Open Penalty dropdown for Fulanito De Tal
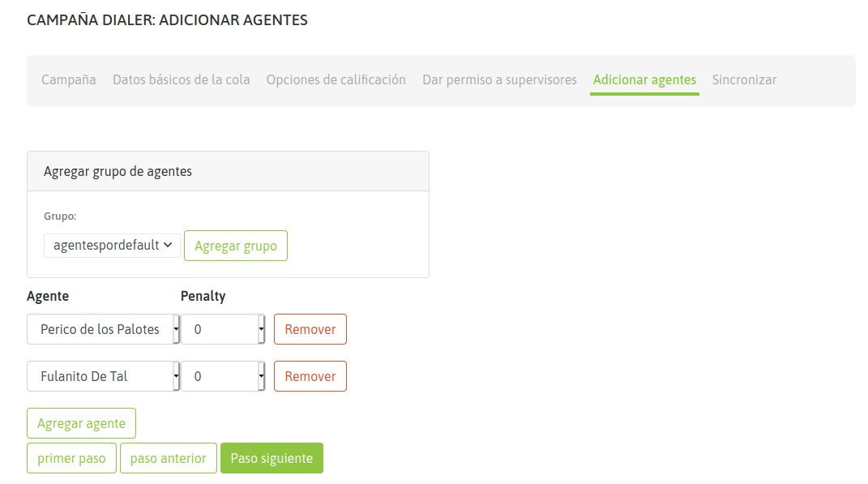The image size is (868, 484). tap(223, 377)
